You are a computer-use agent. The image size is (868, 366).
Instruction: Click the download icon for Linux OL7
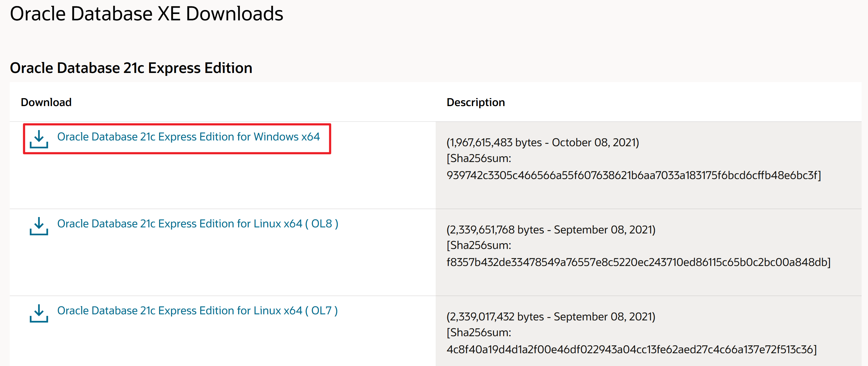(39, 313)
